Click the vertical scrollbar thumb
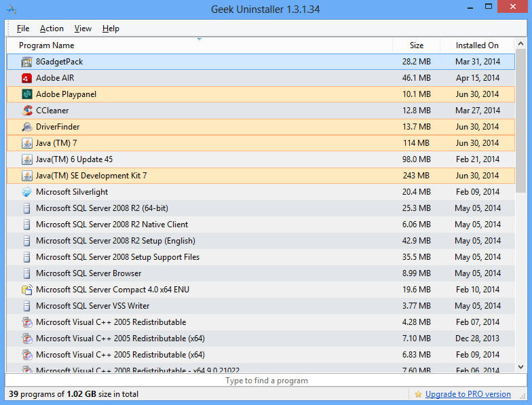Viewport: 532px width, 405px height. 521,121
